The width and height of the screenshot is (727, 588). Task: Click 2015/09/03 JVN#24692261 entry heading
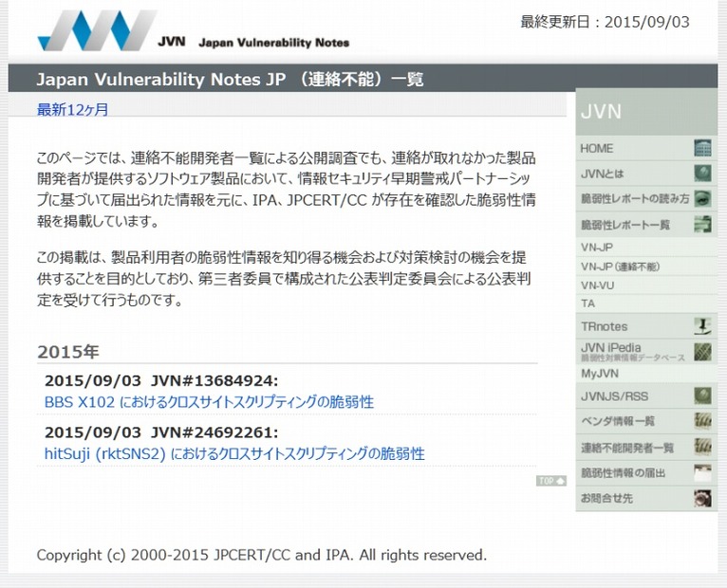[x=161, y=432]
